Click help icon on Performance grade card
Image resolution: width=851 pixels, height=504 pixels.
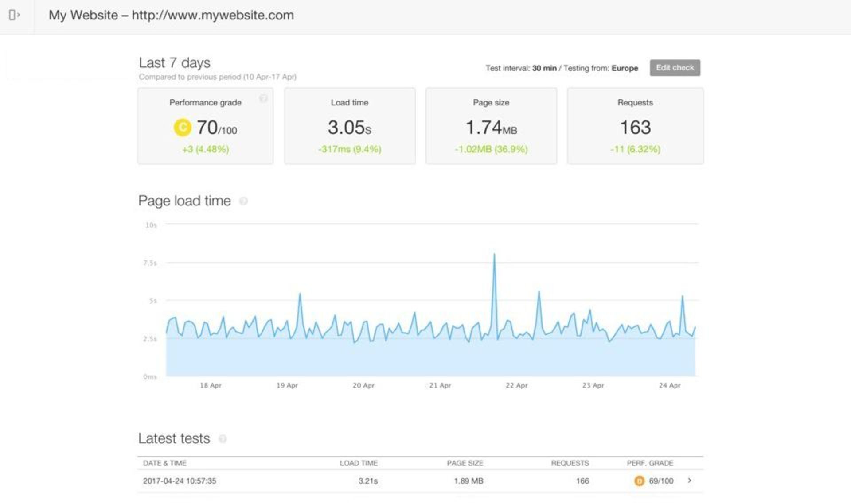coord(263,98)
